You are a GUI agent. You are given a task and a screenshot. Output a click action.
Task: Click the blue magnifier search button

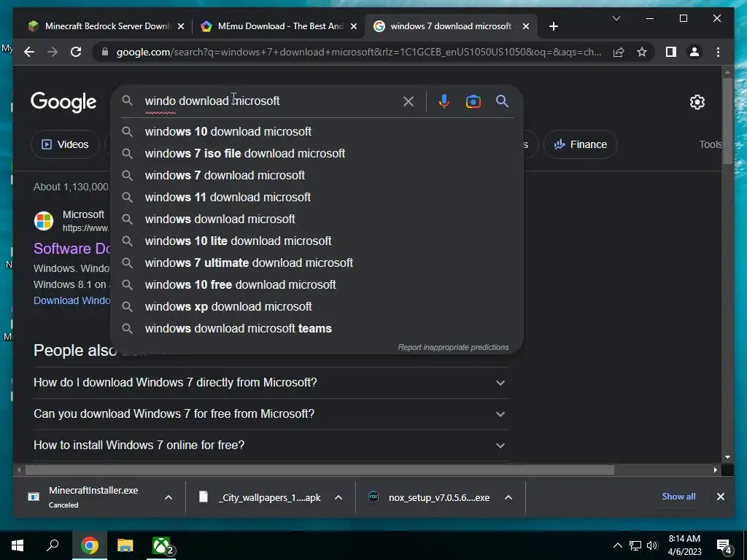point(502,101)
